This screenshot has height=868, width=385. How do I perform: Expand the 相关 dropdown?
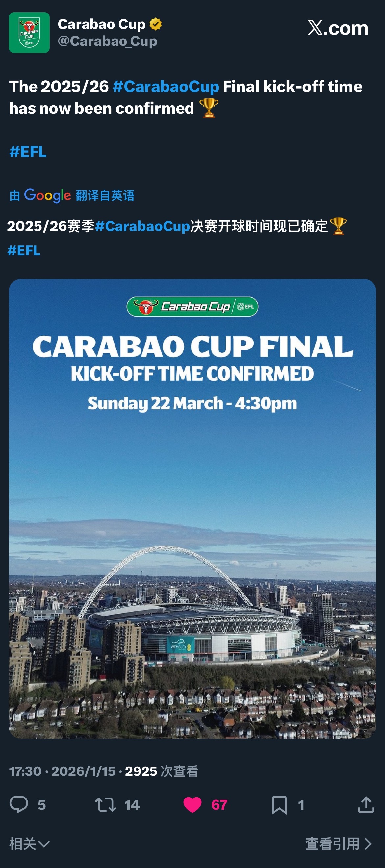click(x=29, y=844)
